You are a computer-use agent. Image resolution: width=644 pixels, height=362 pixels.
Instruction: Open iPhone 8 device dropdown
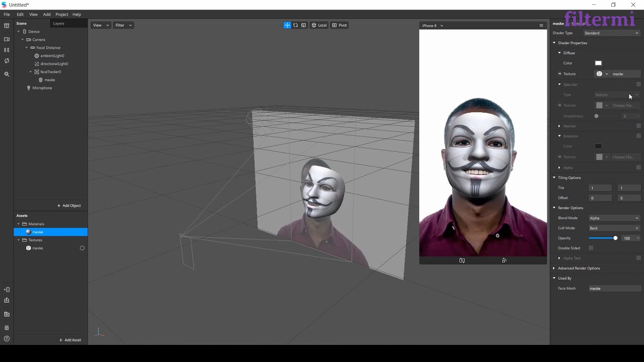[433, 26]
